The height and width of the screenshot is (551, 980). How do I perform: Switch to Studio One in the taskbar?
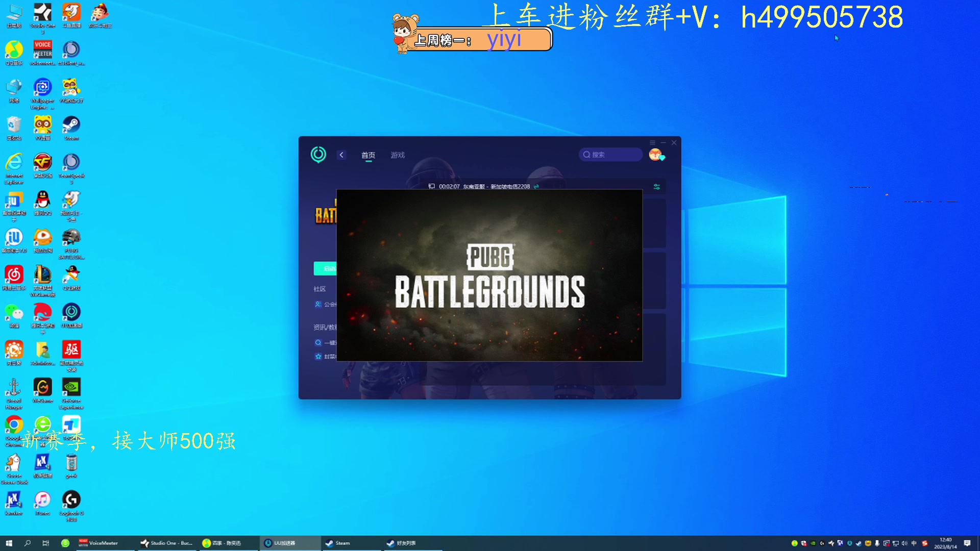click(167, 543)
